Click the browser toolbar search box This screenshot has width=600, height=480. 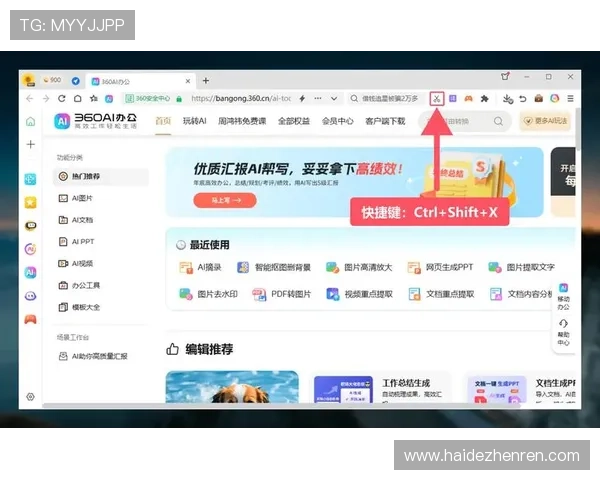pyautogui.click(x=386, y=99)
